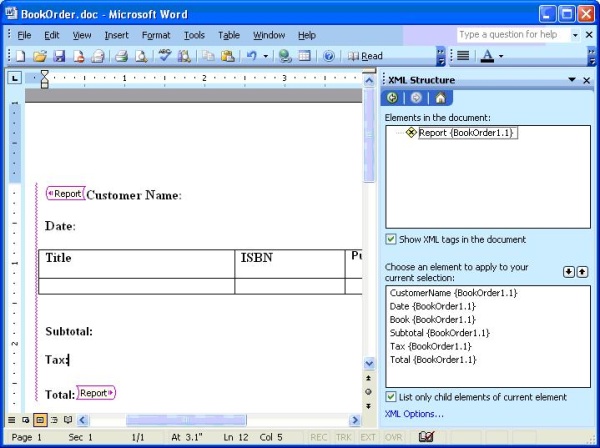The width and height of the screenshot is (600, 448).
Task: Apply the CustomerName {BookOrder1.1} element
Action: (x=453, y=293)
